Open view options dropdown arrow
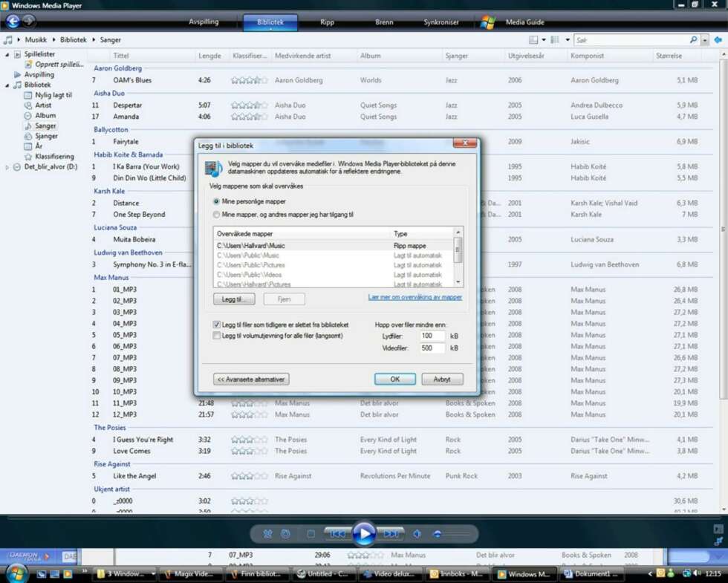The image size is (728, 583). click(568, 40)
